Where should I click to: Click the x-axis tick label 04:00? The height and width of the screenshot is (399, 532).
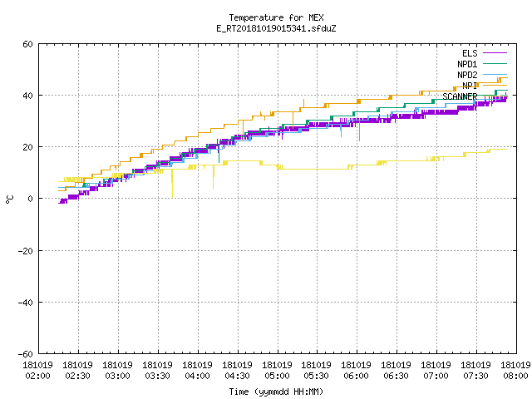tap(197, 376)
